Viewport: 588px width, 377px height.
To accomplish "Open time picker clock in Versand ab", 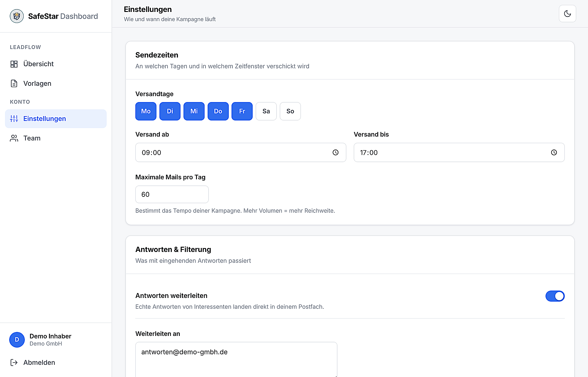I will [336, 153].
